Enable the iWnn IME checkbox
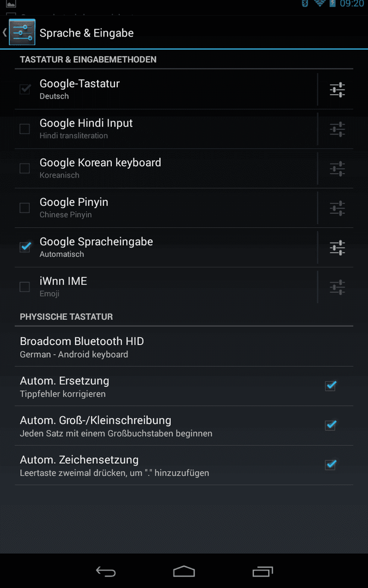The image size is (368, 588). click(25, 287)
